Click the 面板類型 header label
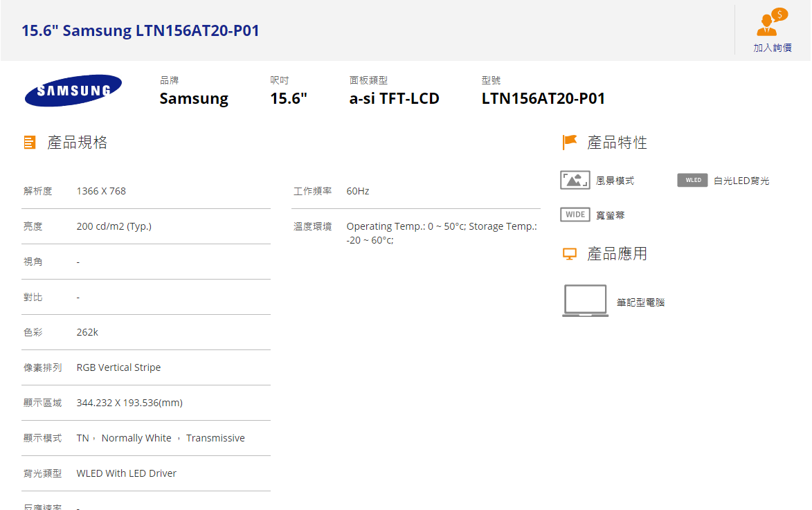 point(369,80)
